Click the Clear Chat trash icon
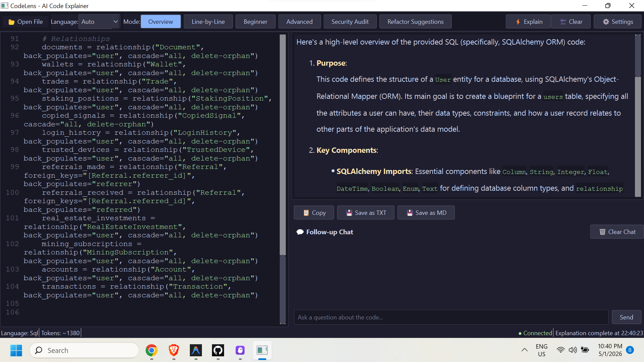644x362 pixels. 602,232
